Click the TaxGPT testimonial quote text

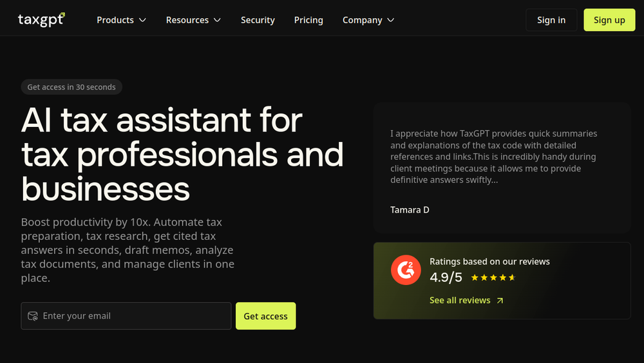494,157
